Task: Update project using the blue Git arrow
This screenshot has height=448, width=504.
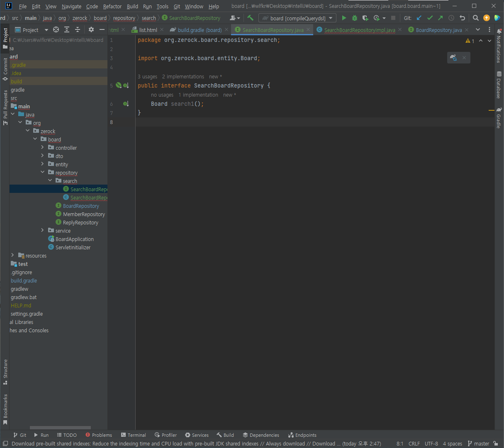Action: coord(419,18)
